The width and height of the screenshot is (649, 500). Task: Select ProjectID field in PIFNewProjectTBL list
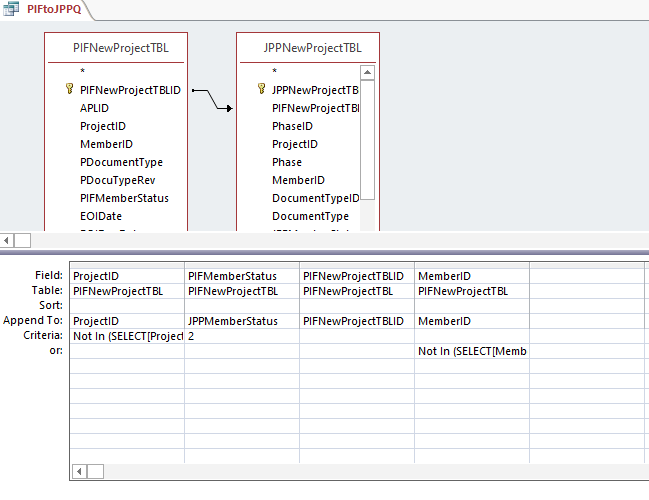[x=103, y=126]
